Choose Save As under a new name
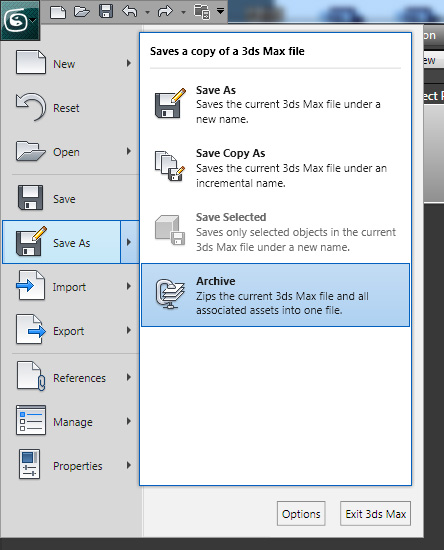 (x=275, y=104)
